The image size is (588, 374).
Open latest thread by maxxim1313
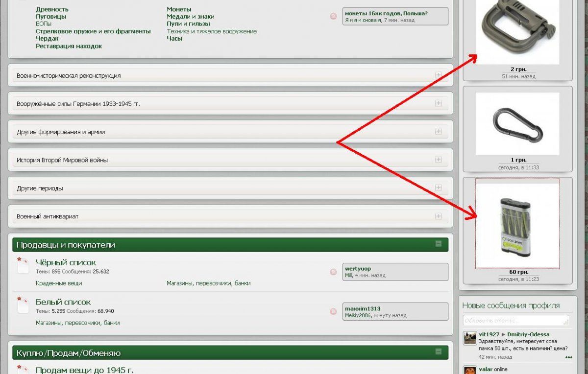click(x=362, y=308)
